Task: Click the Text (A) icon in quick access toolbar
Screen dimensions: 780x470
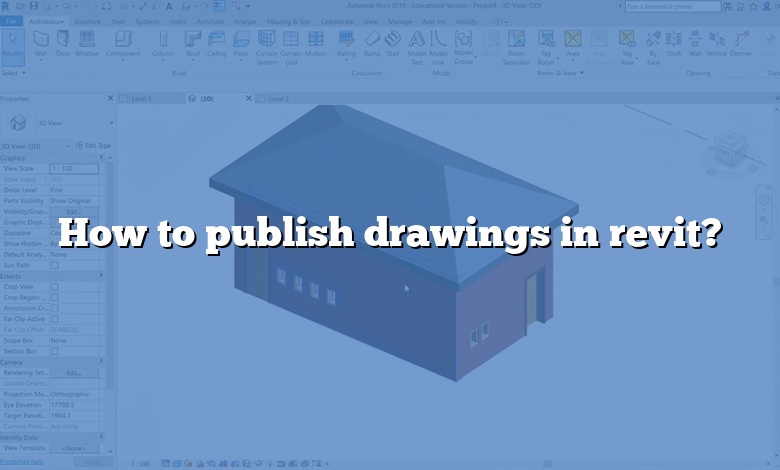Action: [x=169, y=6]
